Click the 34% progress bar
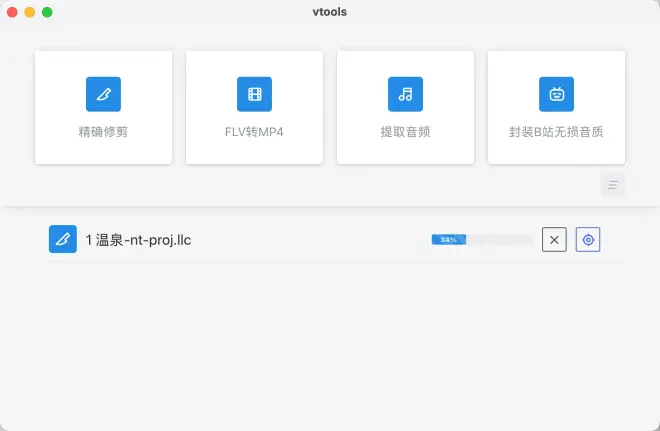The width and height of the screenshot is (660, 431). click(x=482, y=239)
